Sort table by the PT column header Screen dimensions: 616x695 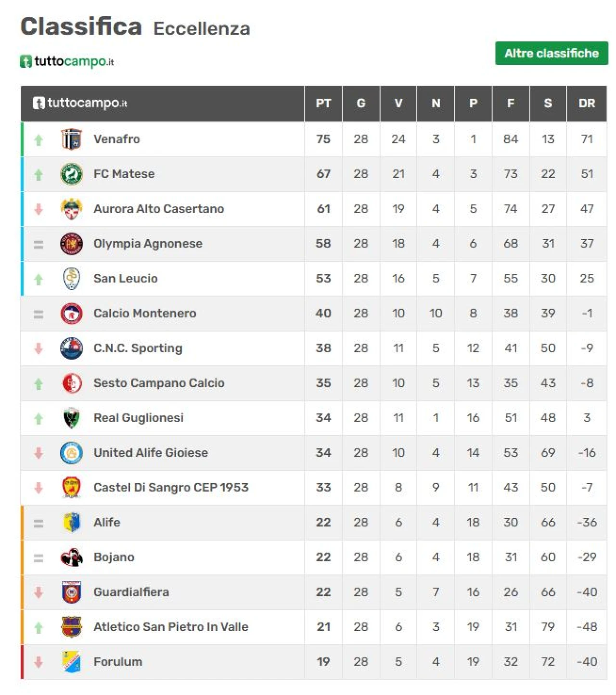(323, 103)
